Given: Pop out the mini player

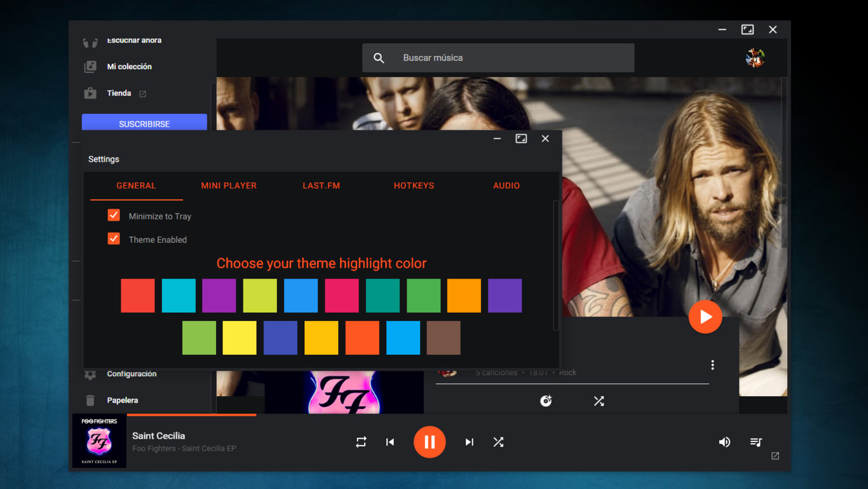Looking at the screenshot, I should tap(775, 456).
